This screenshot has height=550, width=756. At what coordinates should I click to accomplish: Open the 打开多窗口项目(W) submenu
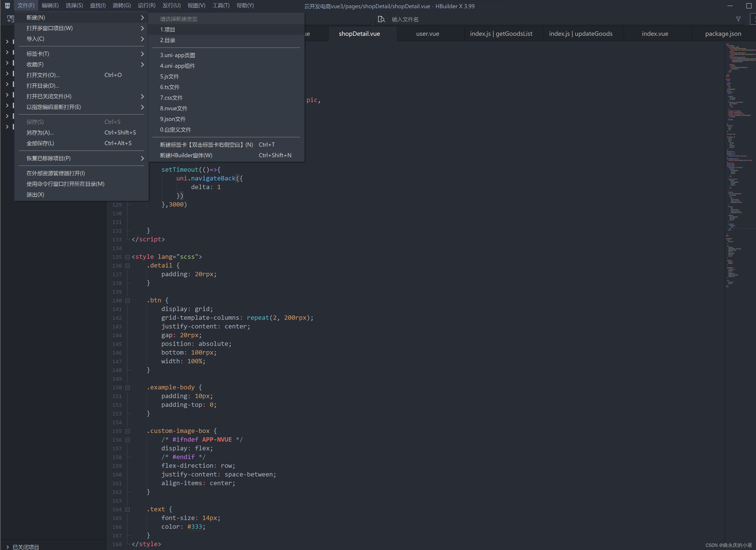[x=81, y=28]
